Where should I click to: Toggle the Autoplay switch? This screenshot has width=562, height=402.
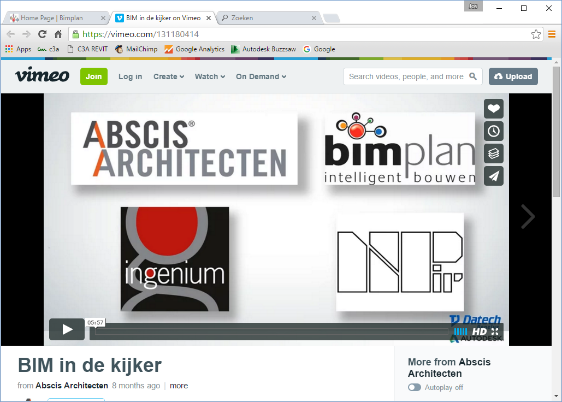coord(414,387)
